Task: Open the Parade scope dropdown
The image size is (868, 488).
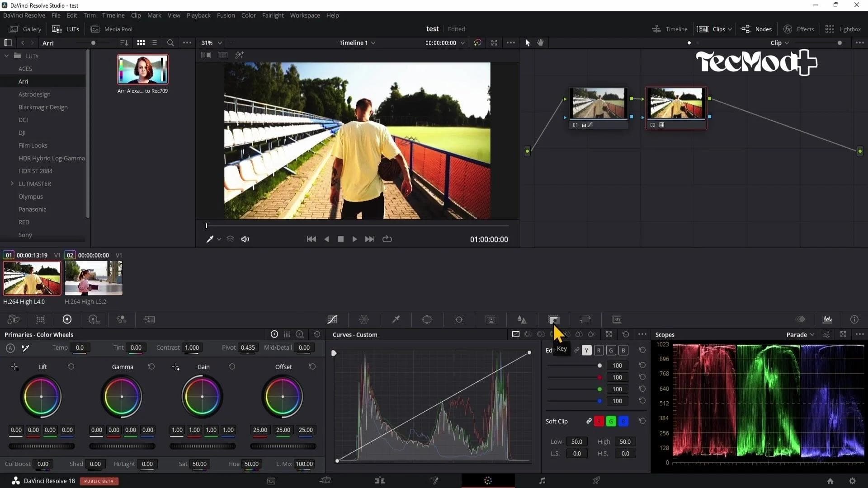Action: click(799, 334)
